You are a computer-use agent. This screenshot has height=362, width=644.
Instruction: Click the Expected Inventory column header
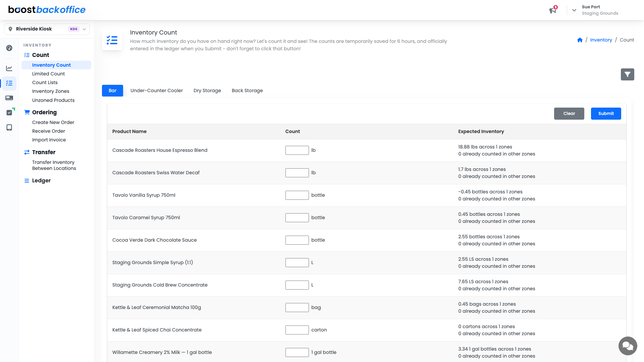pyautogui.click(x=481, y=131)
